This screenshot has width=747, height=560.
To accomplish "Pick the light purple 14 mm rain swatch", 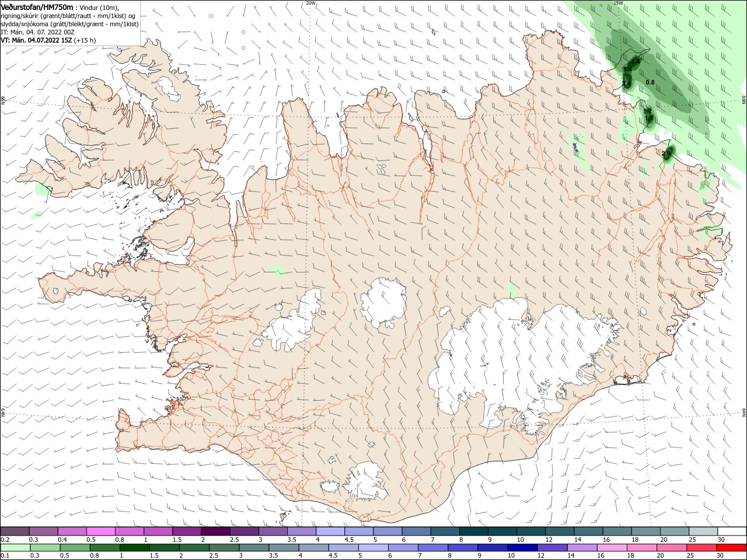I will 582,548.
